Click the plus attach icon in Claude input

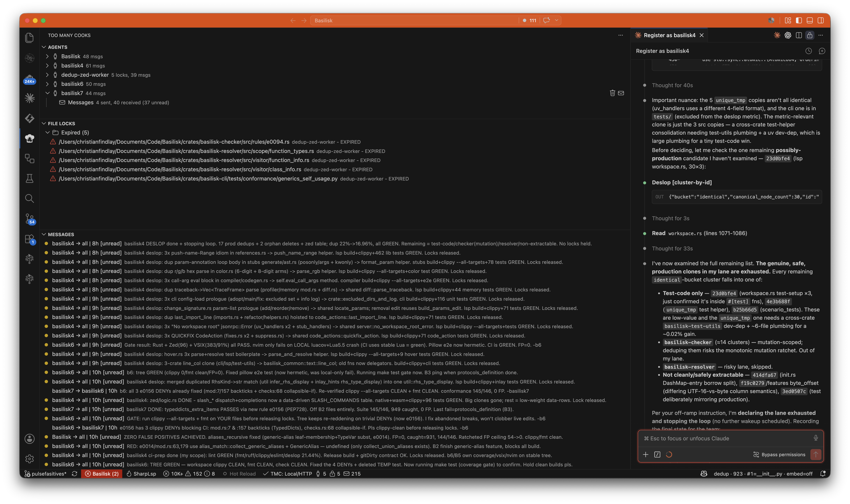[x=646, y=454]
